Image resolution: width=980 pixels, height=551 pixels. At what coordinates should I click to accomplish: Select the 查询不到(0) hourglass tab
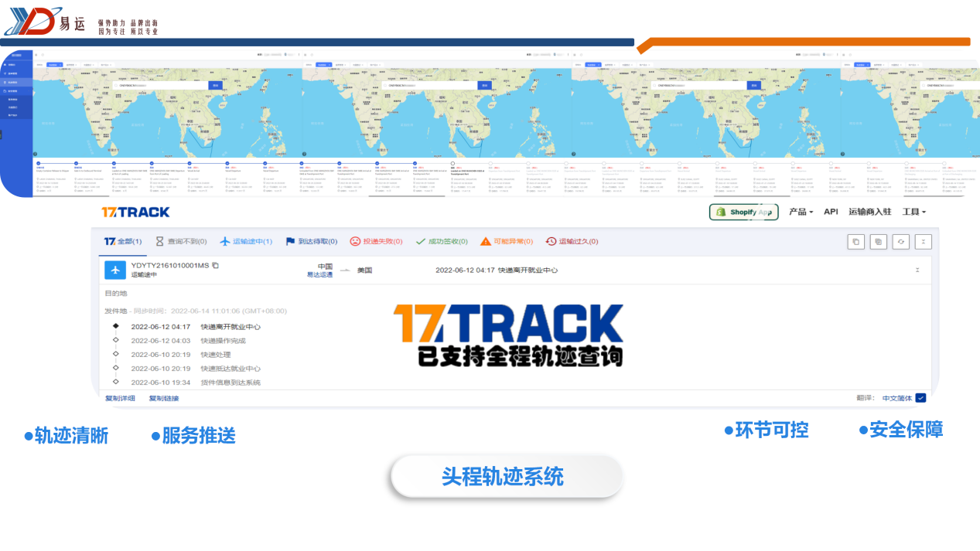pyautogui.click(x=181, y=241)
